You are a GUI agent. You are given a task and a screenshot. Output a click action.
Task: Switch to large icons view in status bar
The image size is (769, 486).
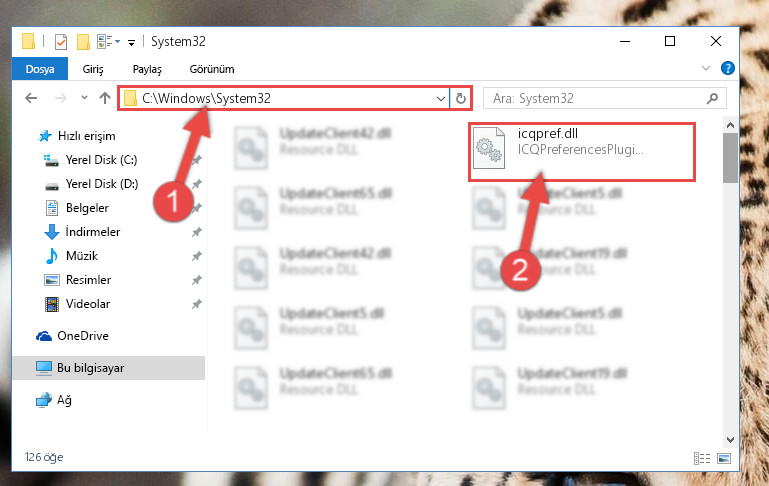[x=724, y=458]
